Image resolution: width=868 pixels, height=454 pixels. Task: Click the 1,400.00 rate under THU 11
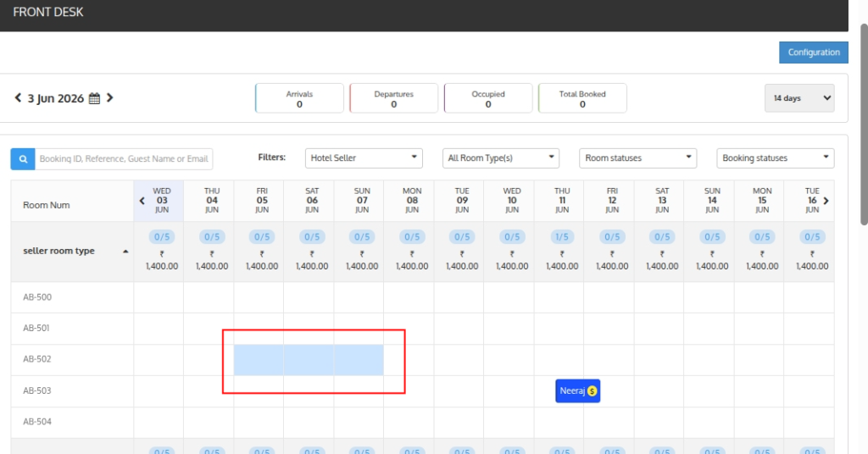coord(562,266)
